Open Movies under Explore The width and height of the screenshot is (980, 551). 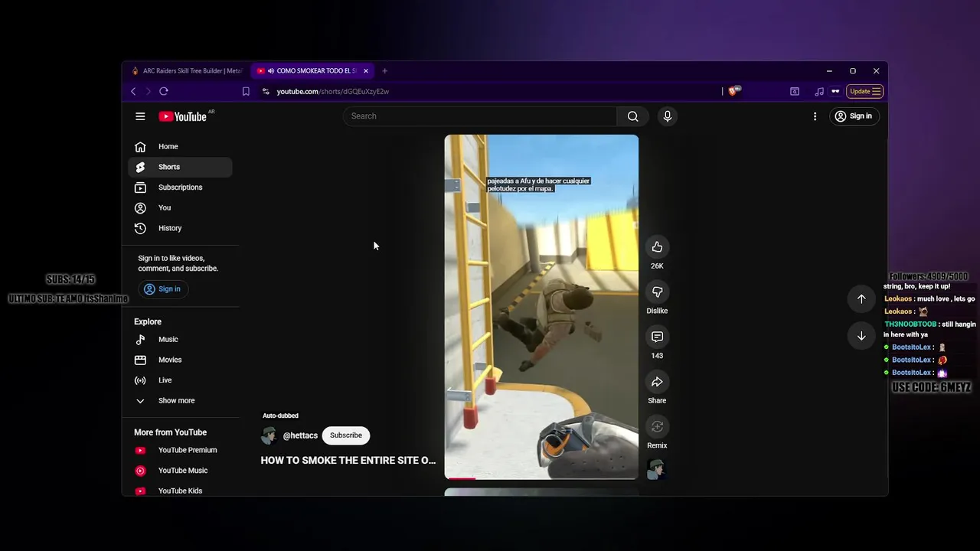coord(180,360)
